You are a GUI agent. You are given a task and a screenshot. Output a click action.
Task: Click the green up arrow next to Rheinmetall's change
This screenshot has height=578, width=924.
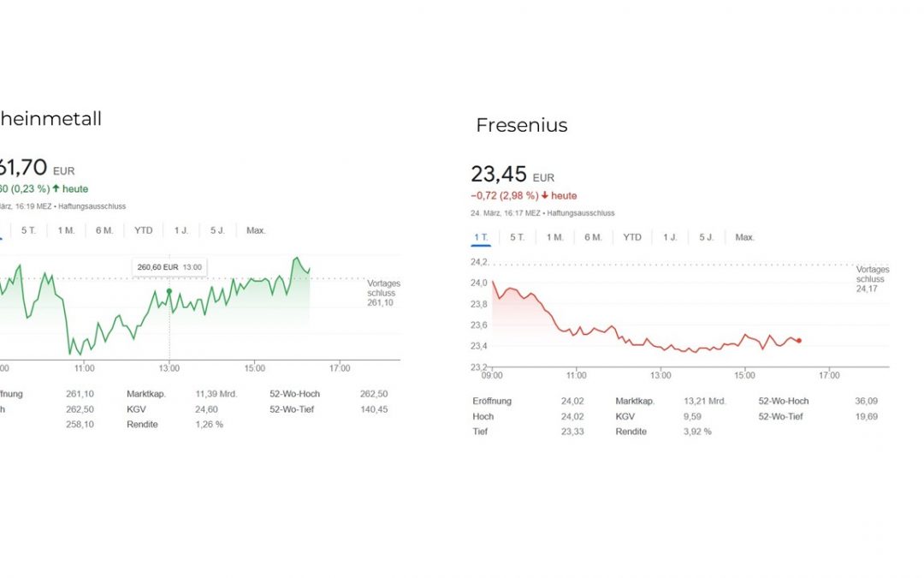point(56,188)
